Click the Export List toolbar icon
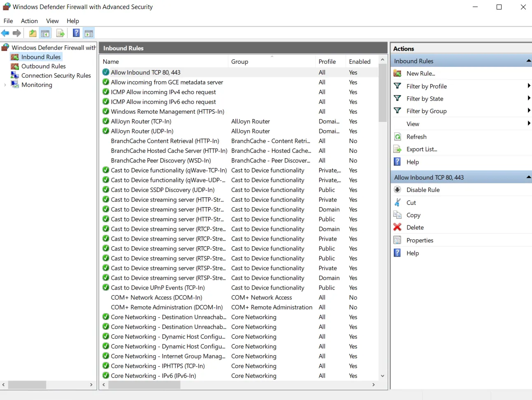Viewport: 532px width, 400px height. (60, 33)
